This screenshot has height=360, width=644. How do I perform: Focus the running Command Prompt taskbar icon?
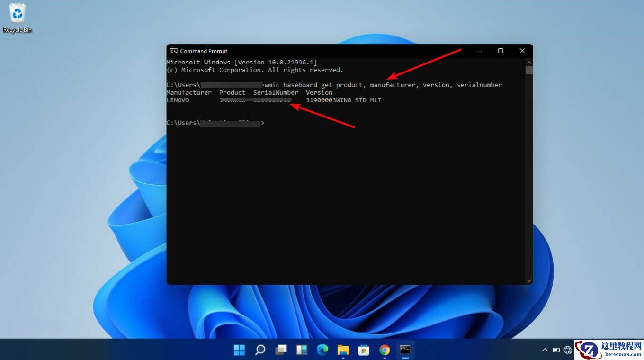pyautogui.click(x=405, y=350)
